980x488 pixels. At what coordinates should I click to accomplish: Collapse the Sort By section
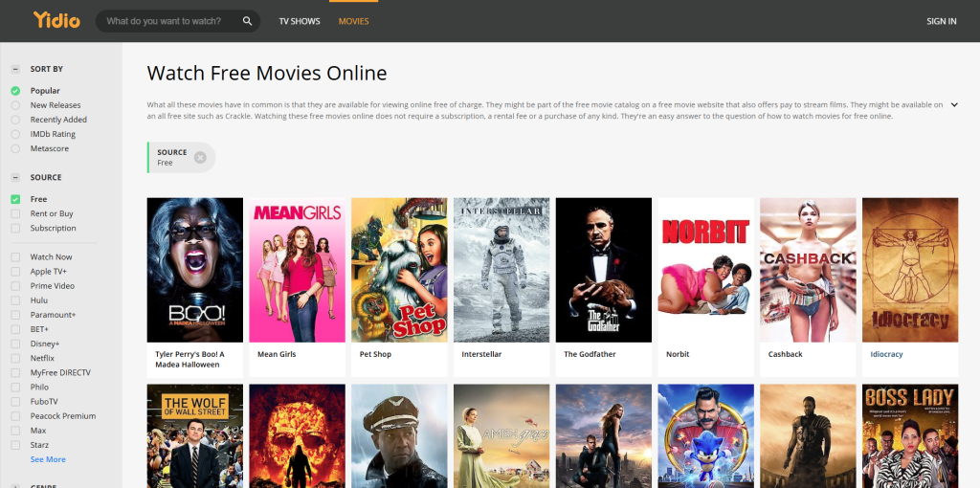coord(15,69)
